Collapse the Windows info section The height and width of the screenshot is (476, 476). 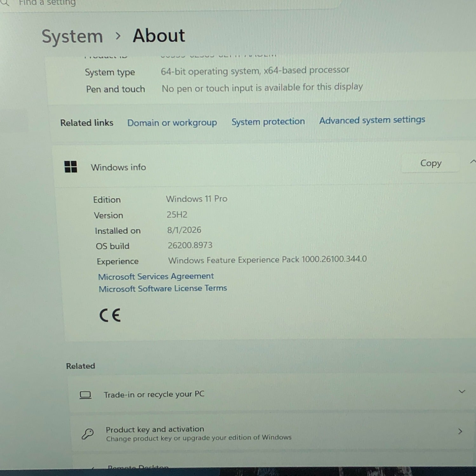click(473, 162)
